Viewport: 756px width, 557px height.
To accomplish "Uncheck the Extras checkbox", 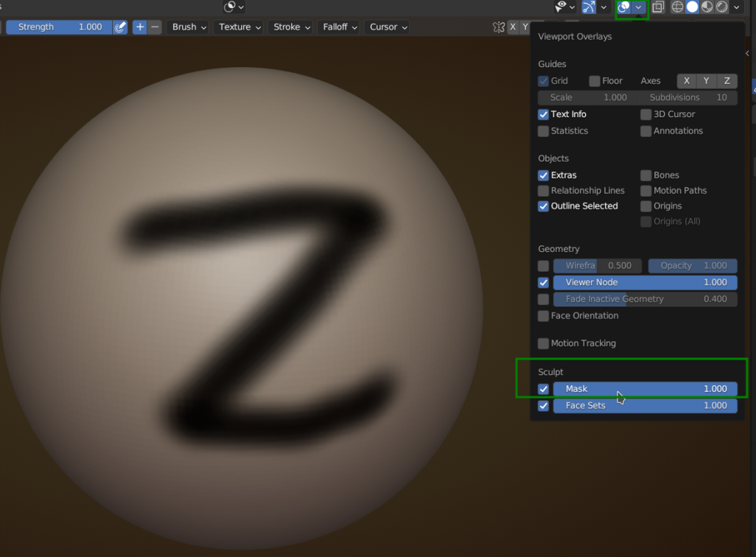I will pyautogui.click(x=543, y=175).
